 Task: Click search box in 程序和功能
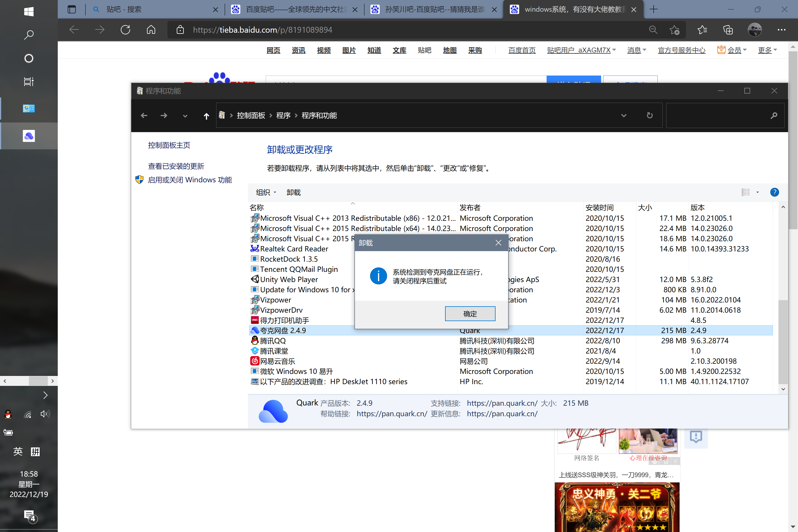tap(725, 116)
